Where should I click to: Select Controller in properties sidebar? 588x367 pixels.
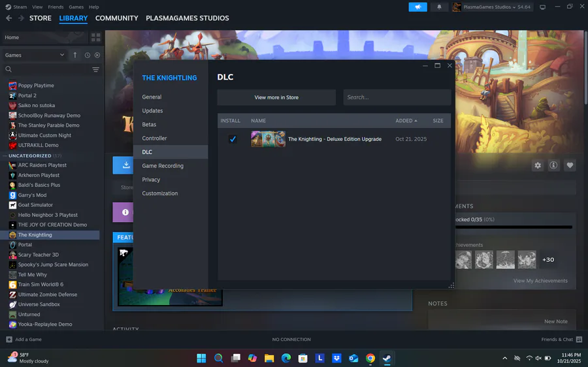point(171,138)
